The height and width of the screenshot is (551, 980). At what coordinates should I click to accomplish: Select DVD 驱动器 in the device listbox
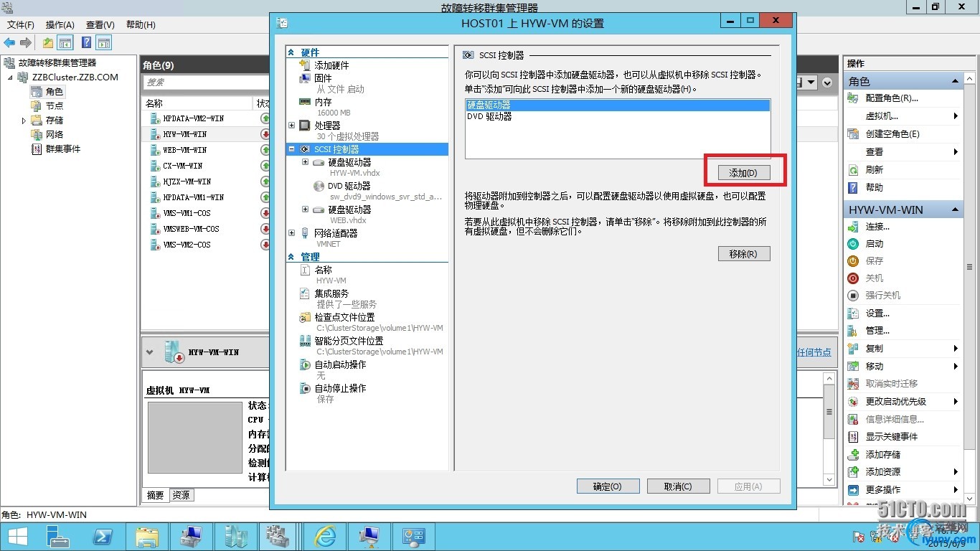tap(618, 116)
